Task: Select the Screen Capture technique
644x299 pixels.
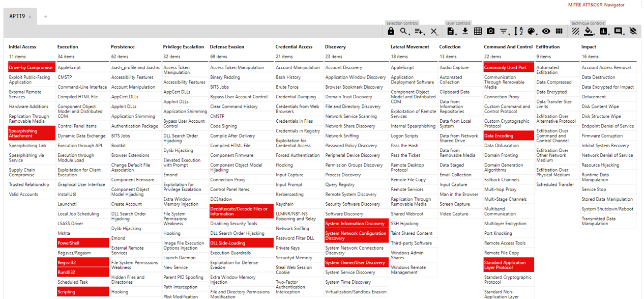Action: [460, 204]
